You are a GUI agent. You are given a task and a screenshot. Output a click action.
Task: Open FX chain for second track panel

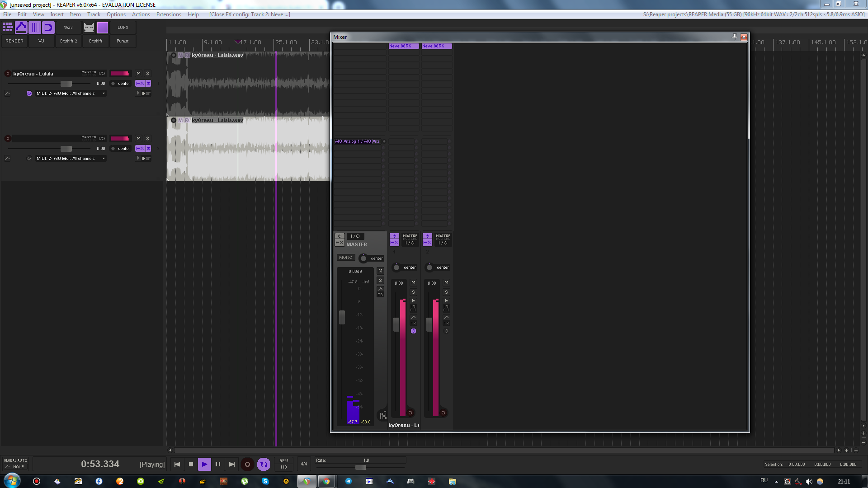[x=140, y=149]
